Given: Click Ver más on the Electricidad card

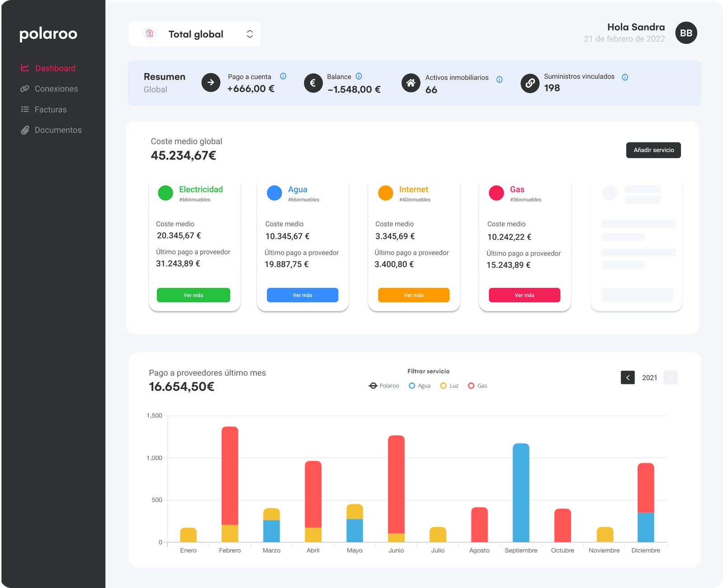Looking at the screenshot, I should tap(193, 295).
